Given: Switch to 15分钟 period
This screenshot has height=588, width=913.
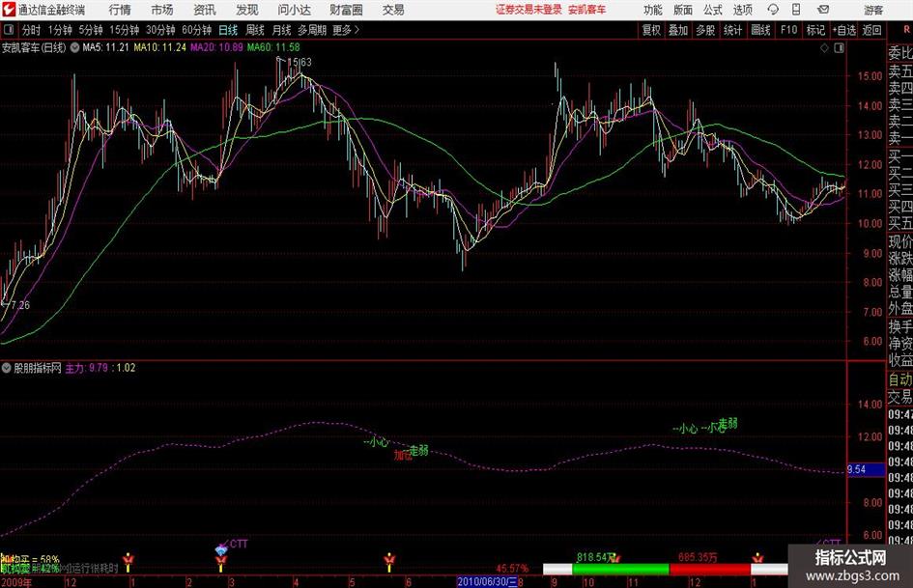Looking at the screenshot, I should point(124,30).
